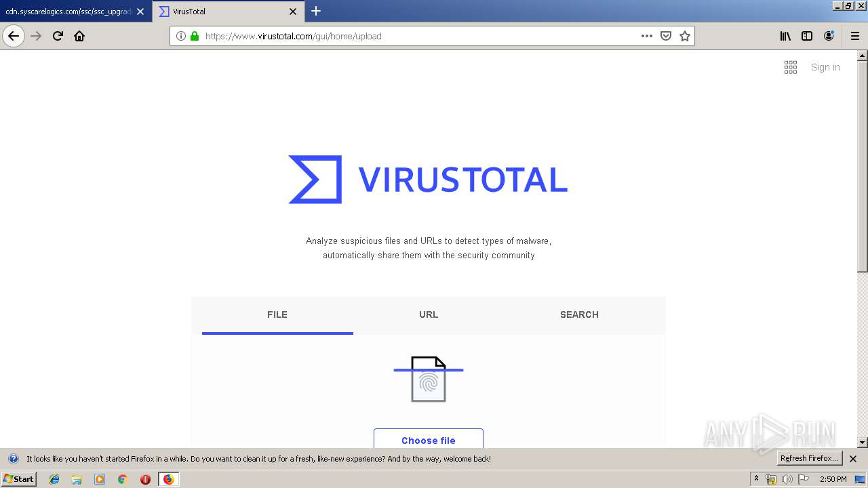The width and height of the screenshot is (868, 488).
Task: Click the vertical scrollbar thumb
Action: click(863, 166)
